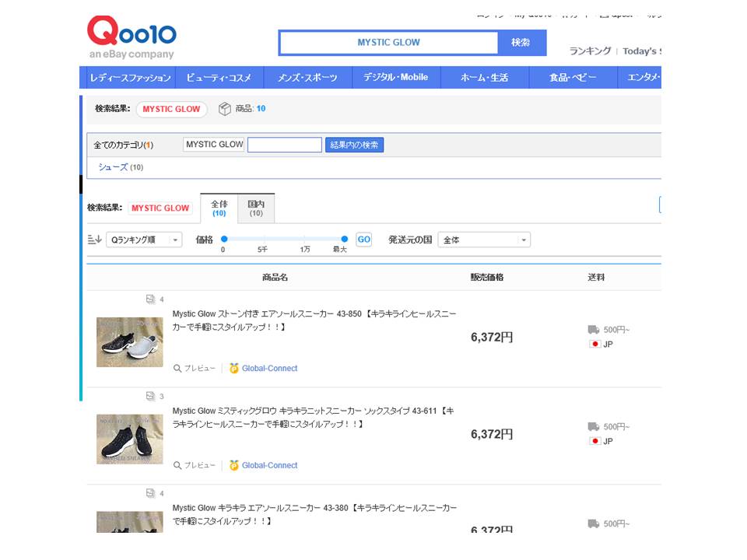Click the 販売価格 column header
747x560 pixels.
(487, 277)
